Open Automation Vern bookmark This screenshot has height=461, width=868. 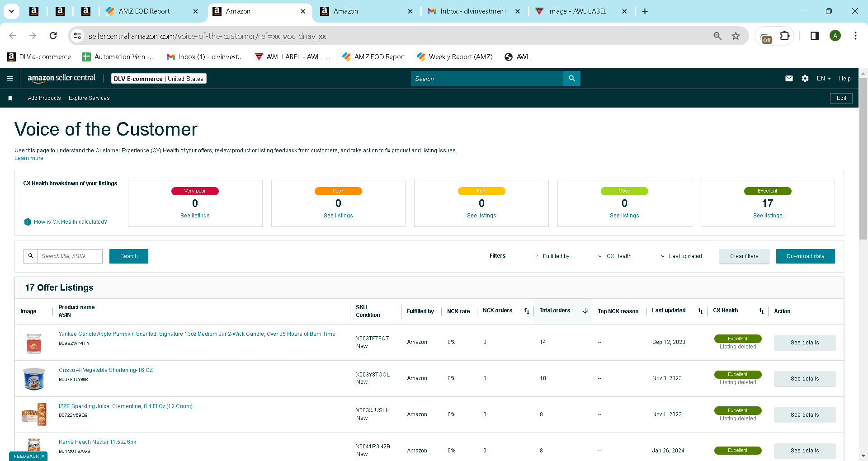click(118, 57)
